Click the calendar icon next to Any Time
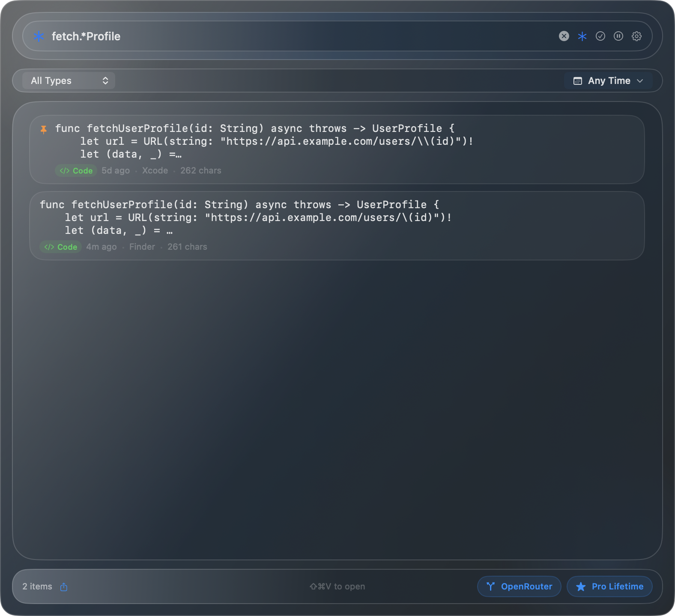 click(578, 81)
